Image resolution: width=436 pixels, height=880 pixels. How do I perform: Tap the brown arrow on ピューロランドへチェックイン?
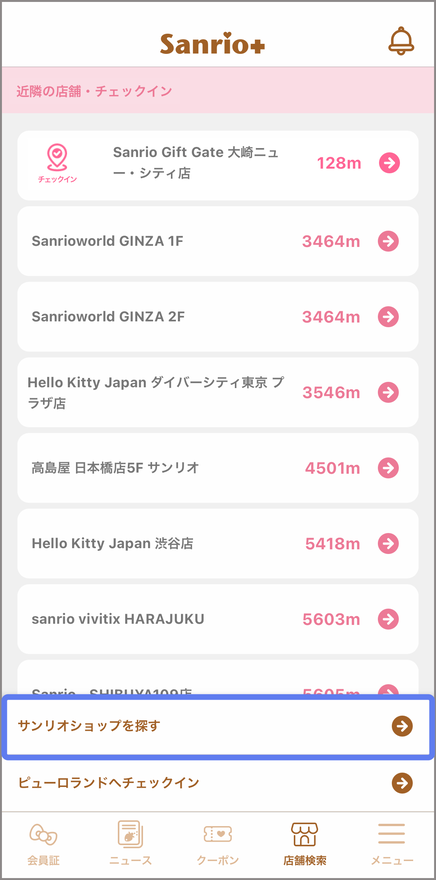[402, 783]
